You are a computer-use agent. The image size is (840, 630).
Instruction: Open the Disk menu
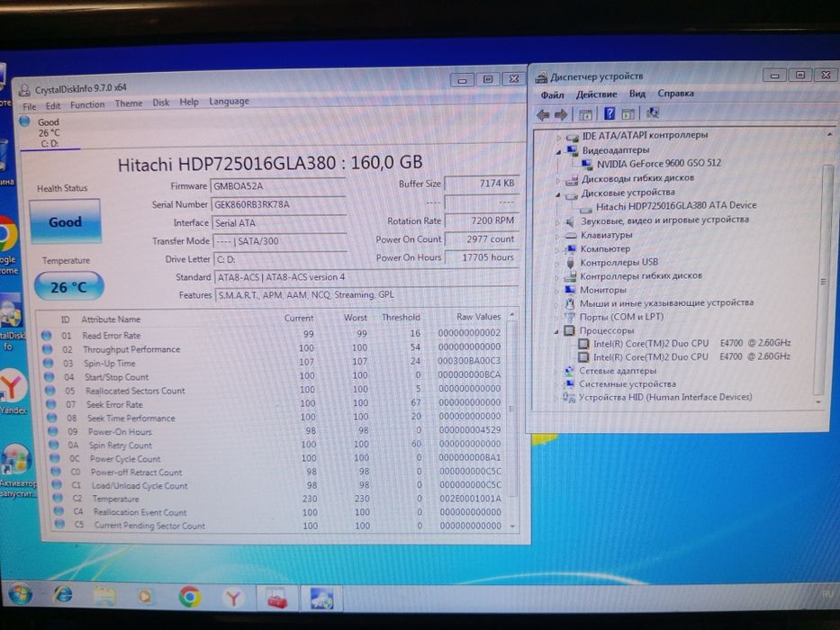point(161,103)
